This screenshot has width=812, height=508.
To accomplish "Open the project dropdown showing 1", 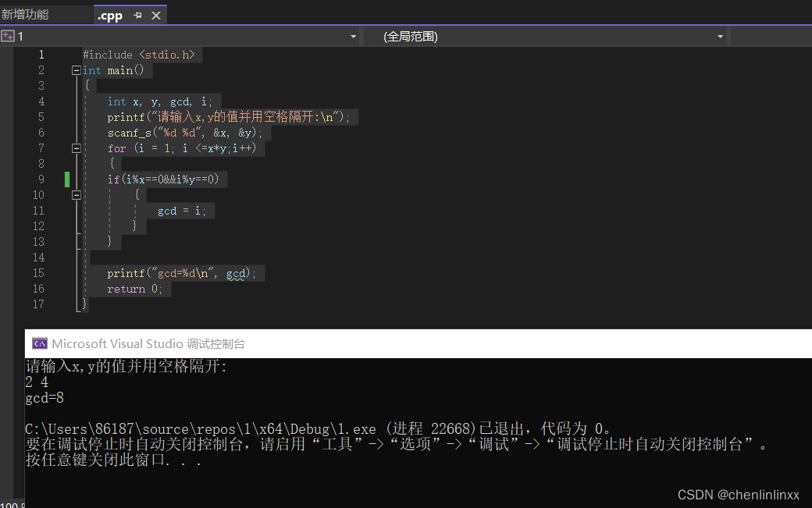I will point(353,37).
